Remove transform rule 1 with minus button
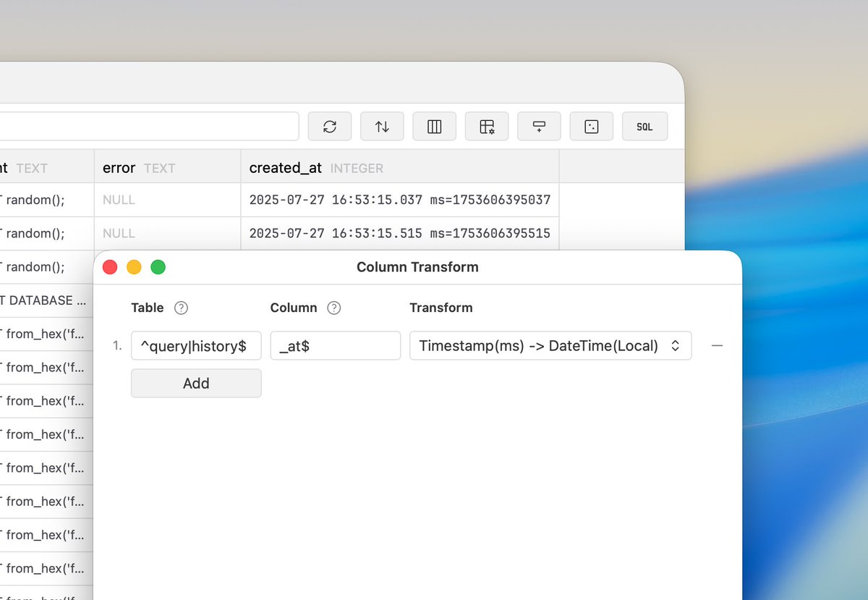The width and height of the screenshot is (868, 600). [x=717, y=346]
